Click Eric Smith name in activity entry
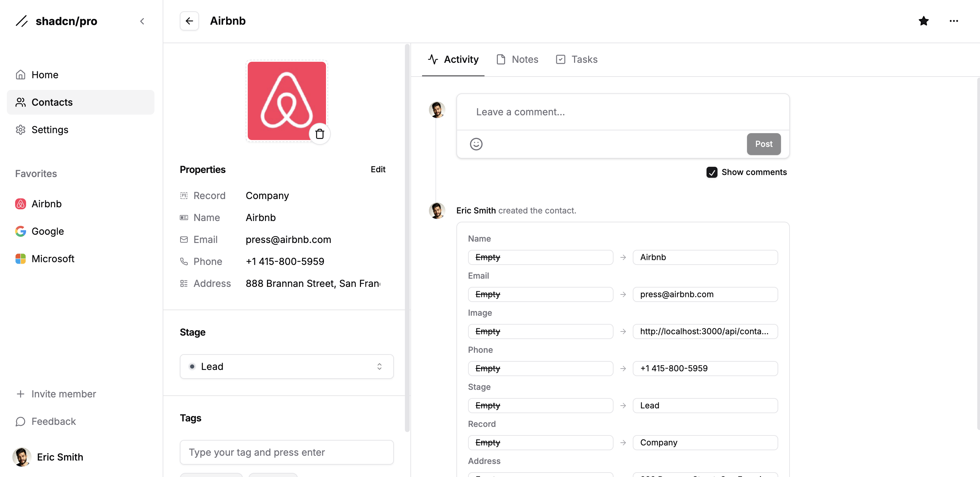The image size is (980, 477). 476,211
